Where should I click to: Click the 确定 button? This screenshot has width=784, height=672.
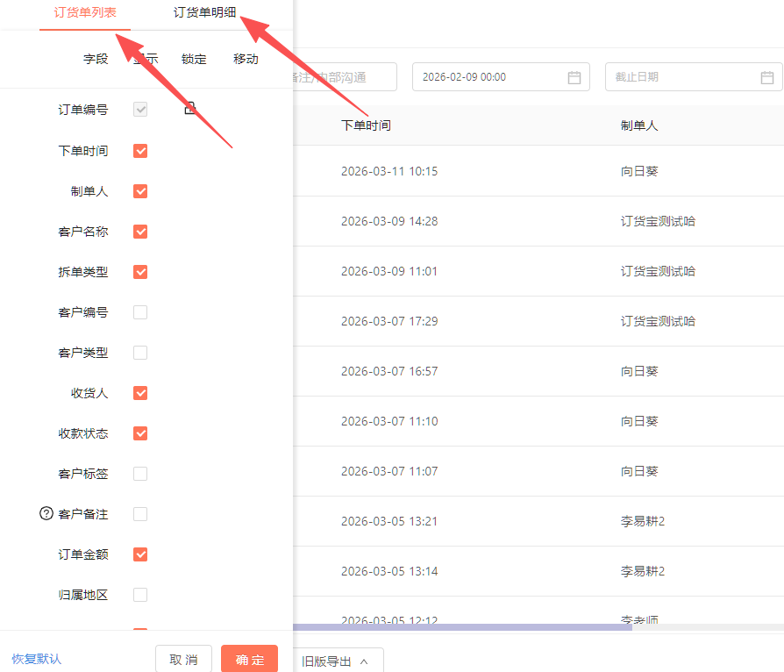[250, 659]
